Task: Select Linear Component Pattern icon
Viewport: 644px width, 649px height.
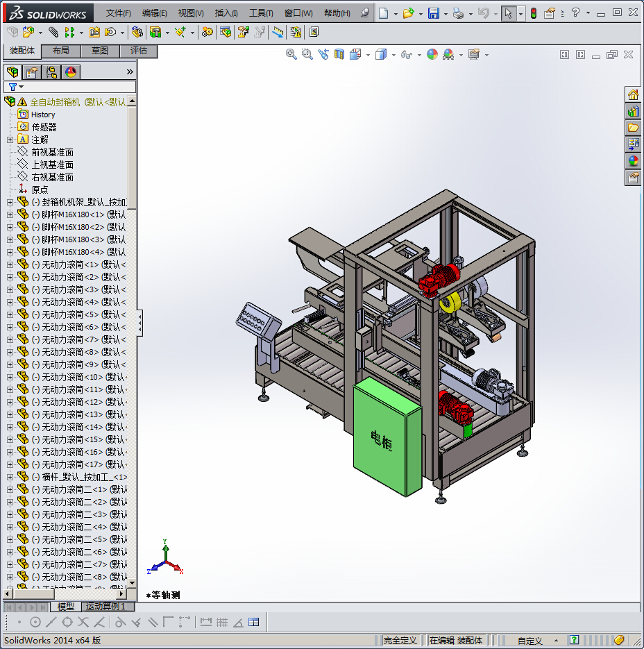Action: click(69, 32)
